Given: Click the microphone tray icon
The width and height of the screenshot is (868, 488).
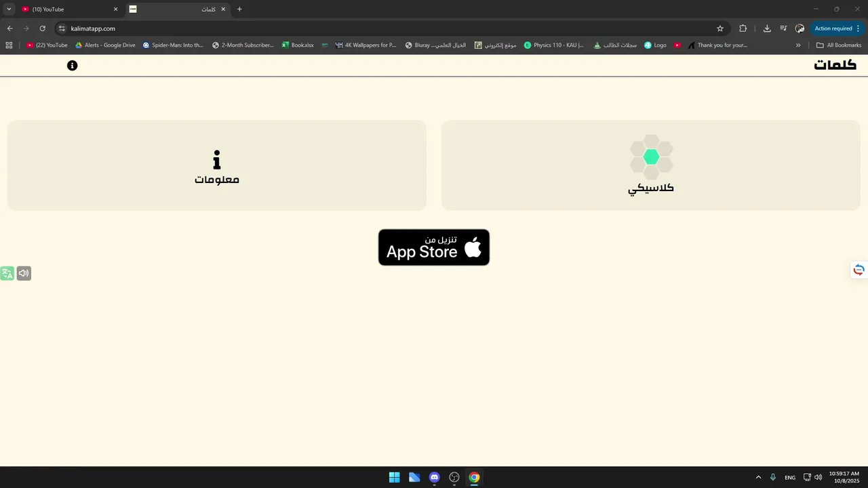Looking at the screenshot, I should click(772, 477).
